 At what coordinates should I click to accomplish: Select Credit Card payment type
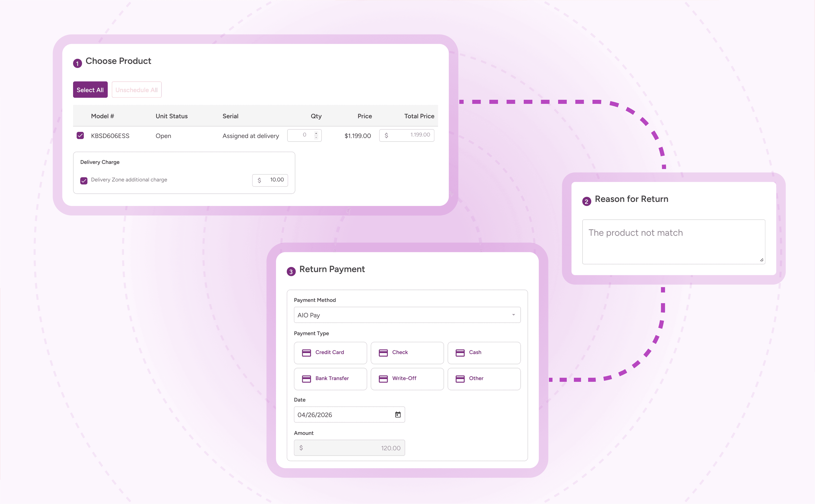[330, 353]
